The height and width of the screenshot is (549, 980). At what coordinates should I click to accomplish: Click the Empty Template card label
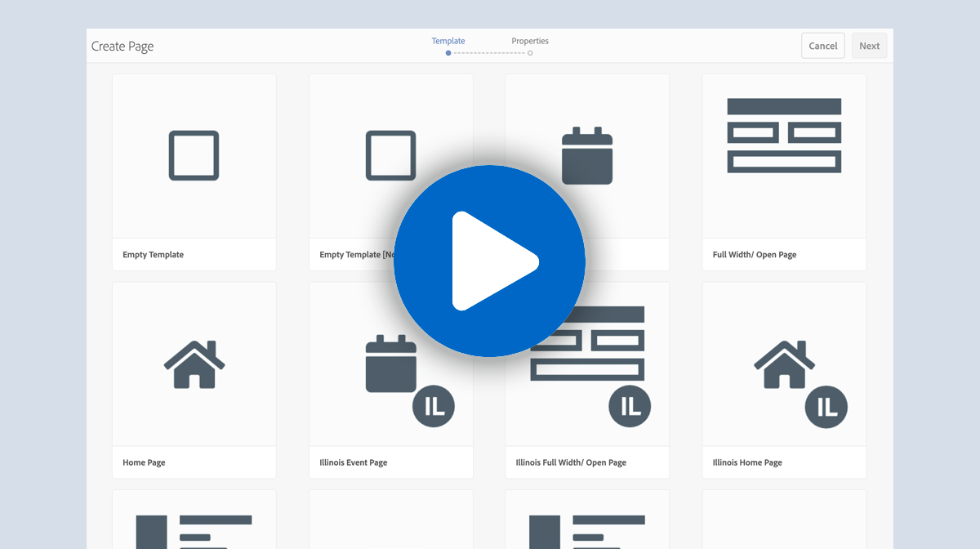[x=154, y=255]
